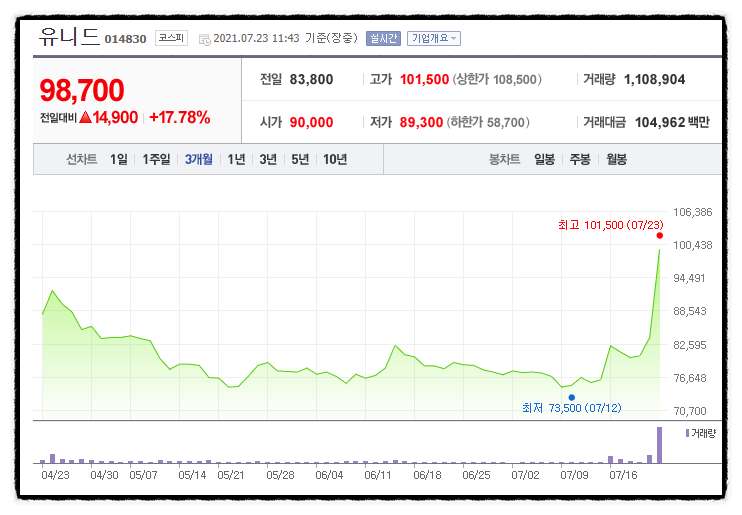Select the 10년 line chart tab
This screenshot has width=742, height=515.
tap(335, 160)
